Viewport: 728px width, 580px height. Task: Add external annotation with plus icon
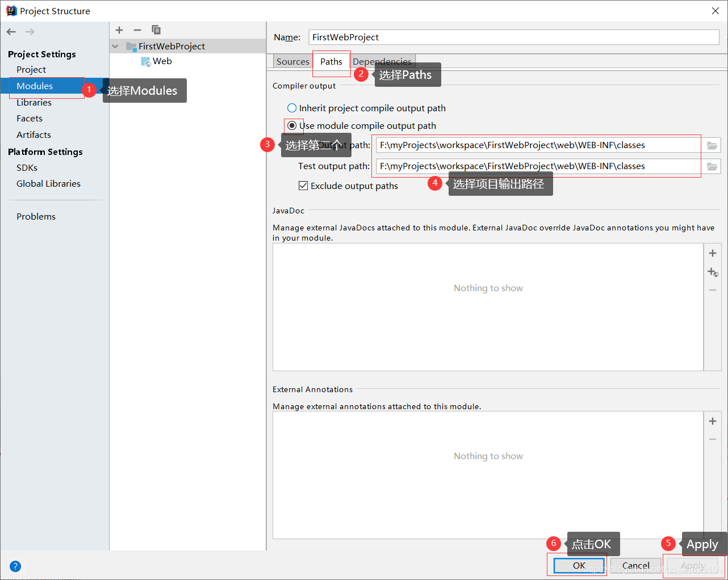(713, 421)
